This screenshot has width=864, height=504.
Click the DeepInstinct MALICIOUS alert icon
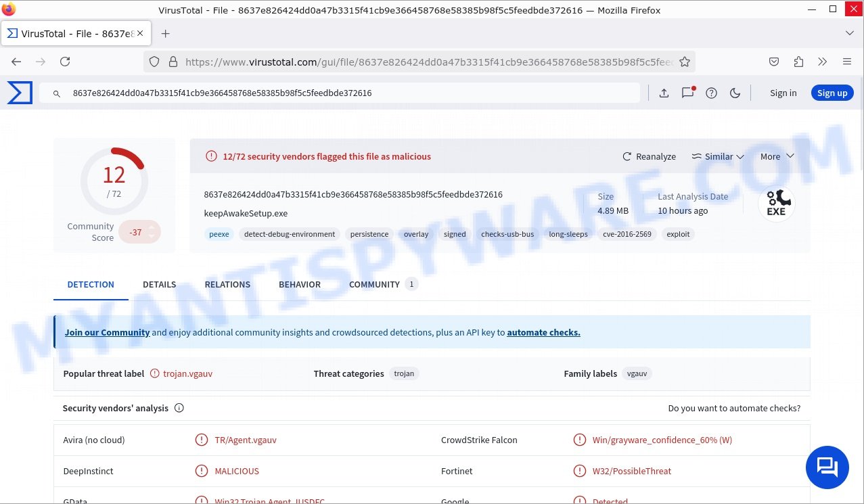pyautogui.click(x=201, y=471)
